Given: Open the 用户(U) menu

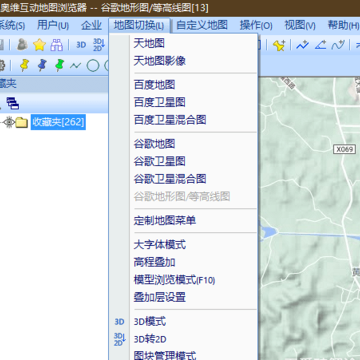Looking at the screenshot, I should coord(53,25).
